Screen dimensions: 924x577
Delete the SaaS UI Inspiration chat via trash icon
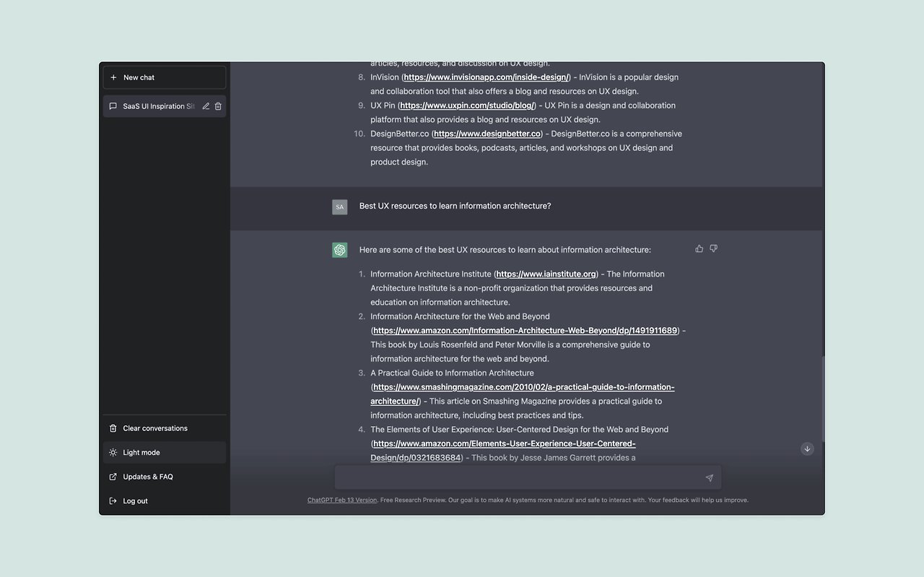pos(218,106)
